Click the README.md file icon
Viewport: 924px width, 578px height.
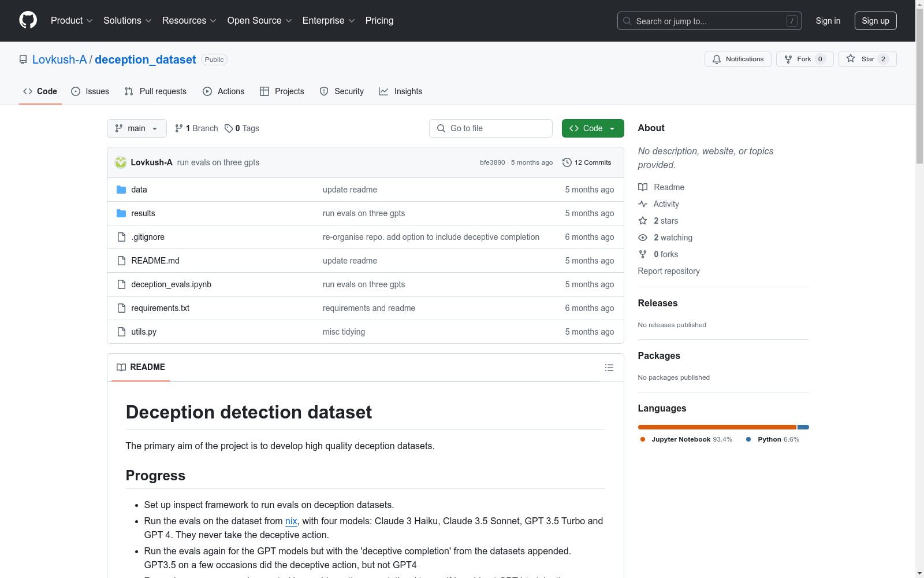click(x=121, y=261)
